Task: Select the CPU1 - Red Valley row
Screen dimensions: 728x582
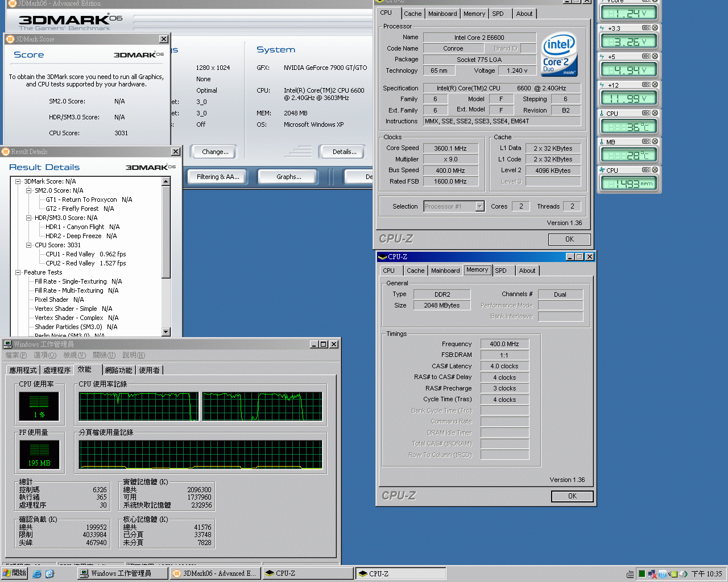Action: [85, 254]
